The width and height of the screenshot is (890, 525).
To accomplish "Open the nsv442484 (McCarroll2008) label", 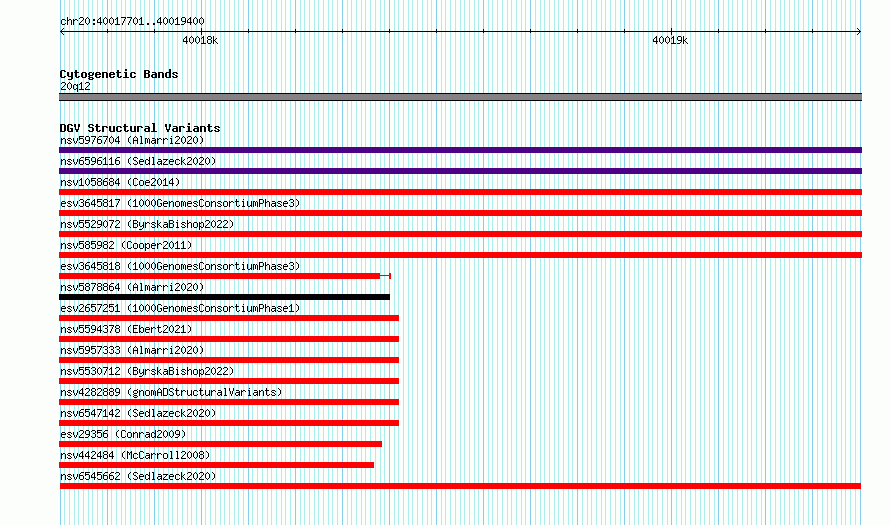I will [x=135, y=455].
